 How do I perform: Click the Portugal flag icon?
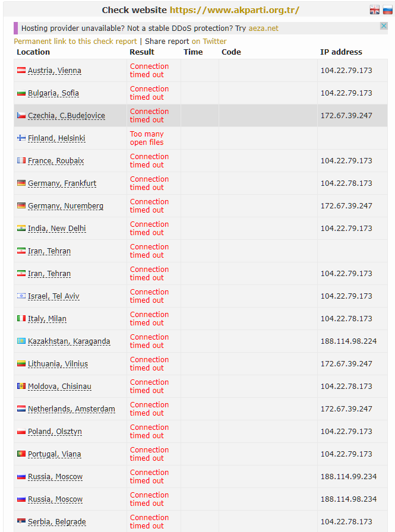pyautogui.click(x=21, y=454)
